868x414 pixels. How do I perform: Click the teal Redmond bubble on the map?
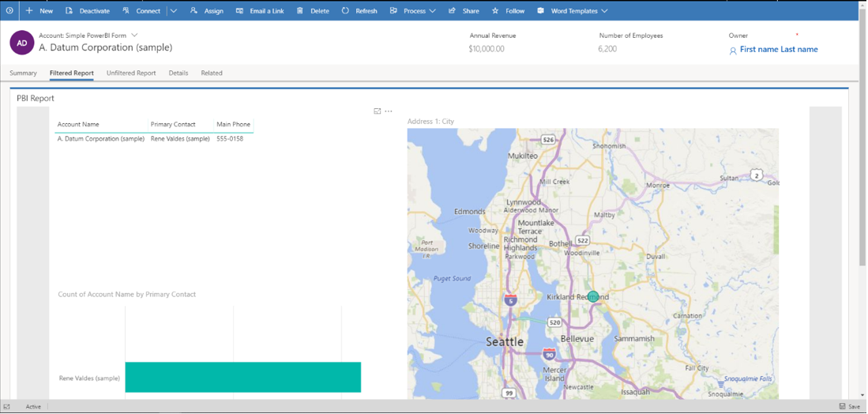[x=593, y=296]
